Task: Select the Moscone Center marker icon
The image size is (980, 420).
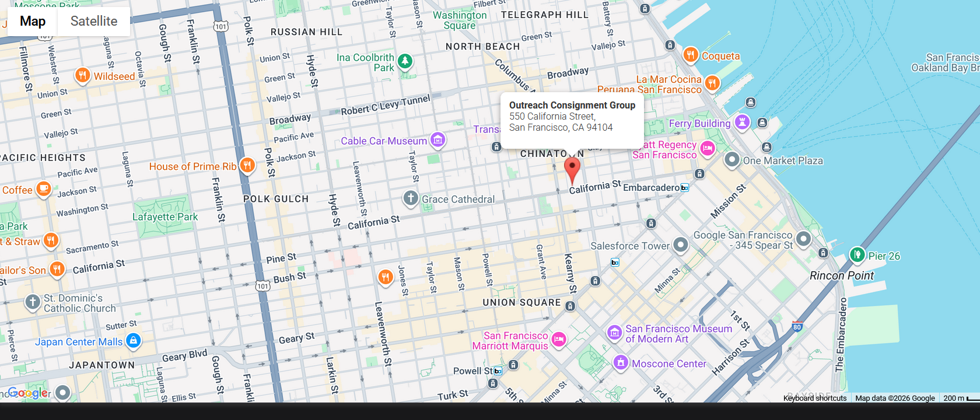Action: pos(621,363)
